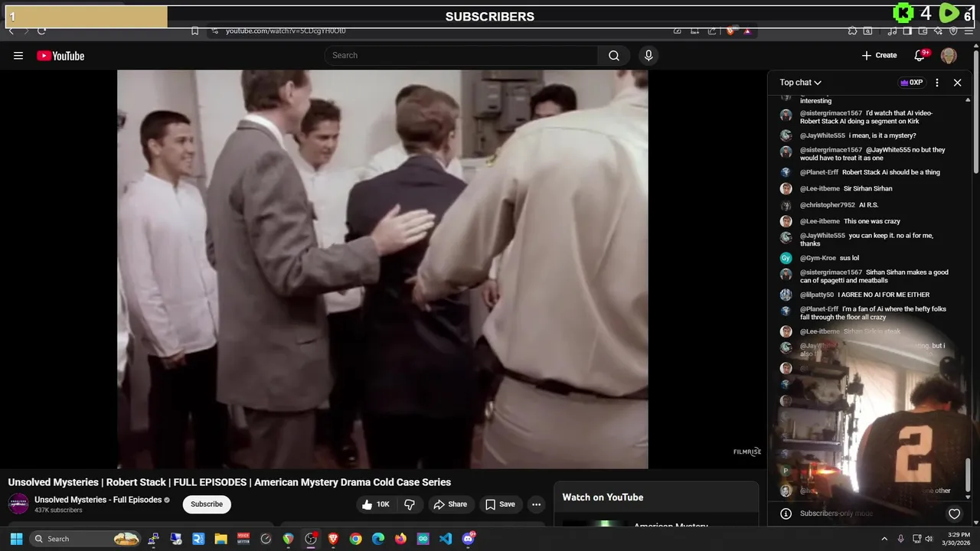Click 'Watch on YouTube' panel heading

coord(603,497)
